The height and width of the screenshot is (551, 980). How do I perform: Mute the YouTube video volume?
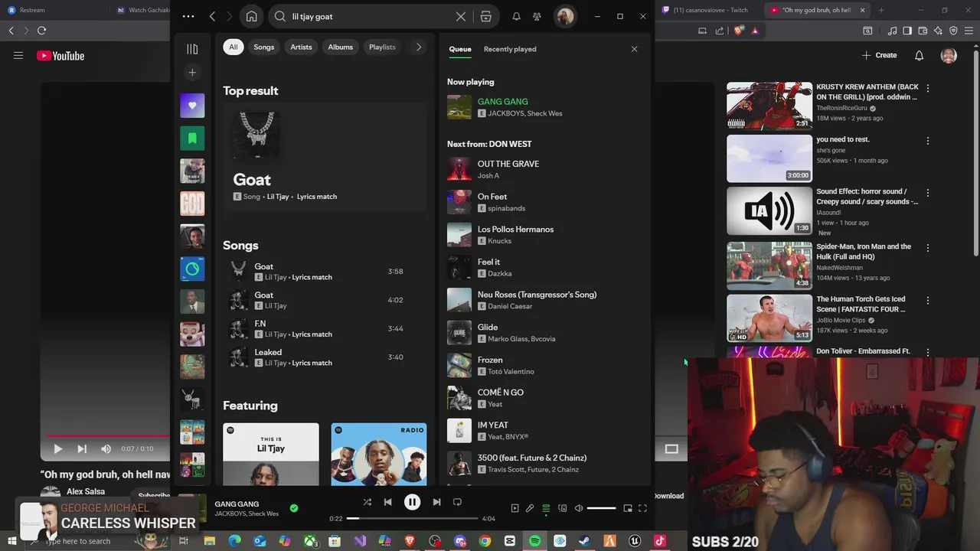[x=106, y=449]
